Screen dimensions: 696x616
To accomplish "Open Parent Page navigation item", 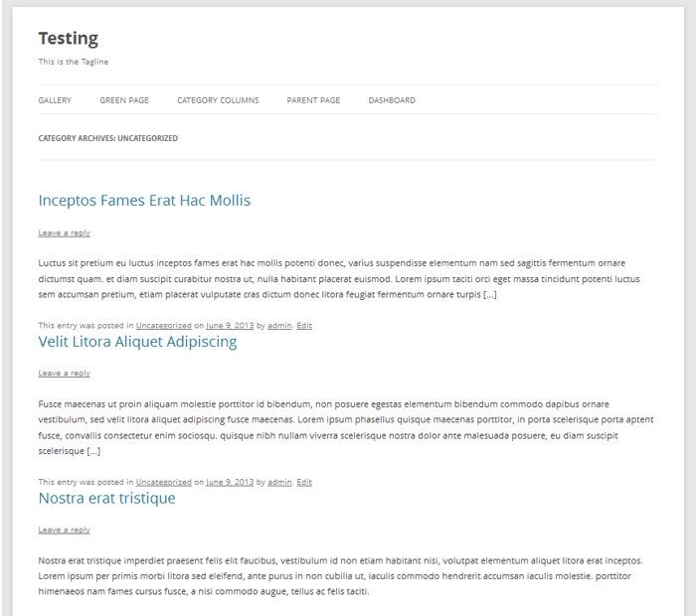I will tap(313, 100).
